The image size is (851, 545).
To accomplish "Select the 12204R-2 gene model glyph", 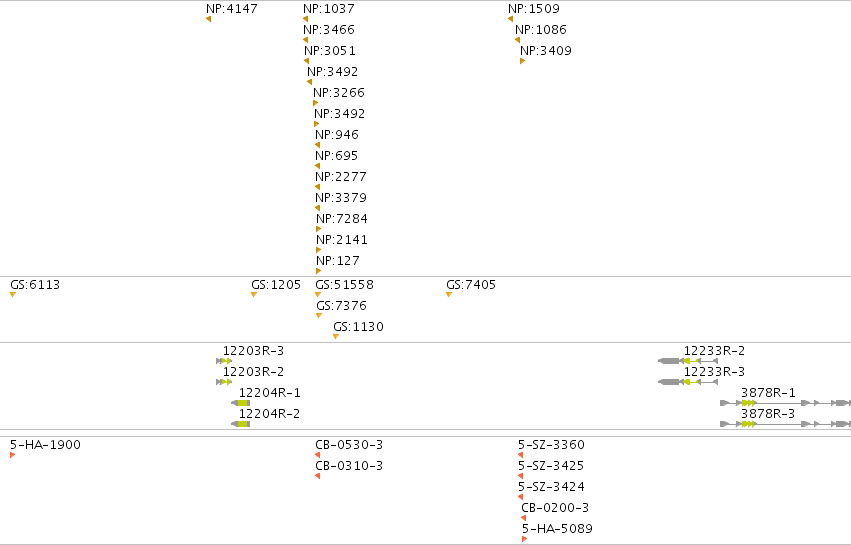I will click(241, 424).
